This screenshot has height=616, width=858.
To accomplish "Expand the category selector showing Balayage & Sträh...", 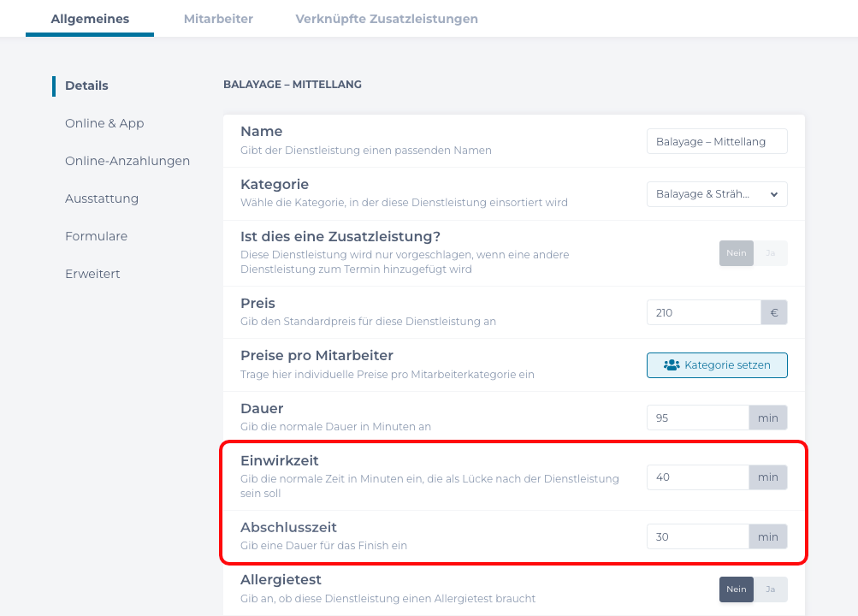I will (717, 193).
